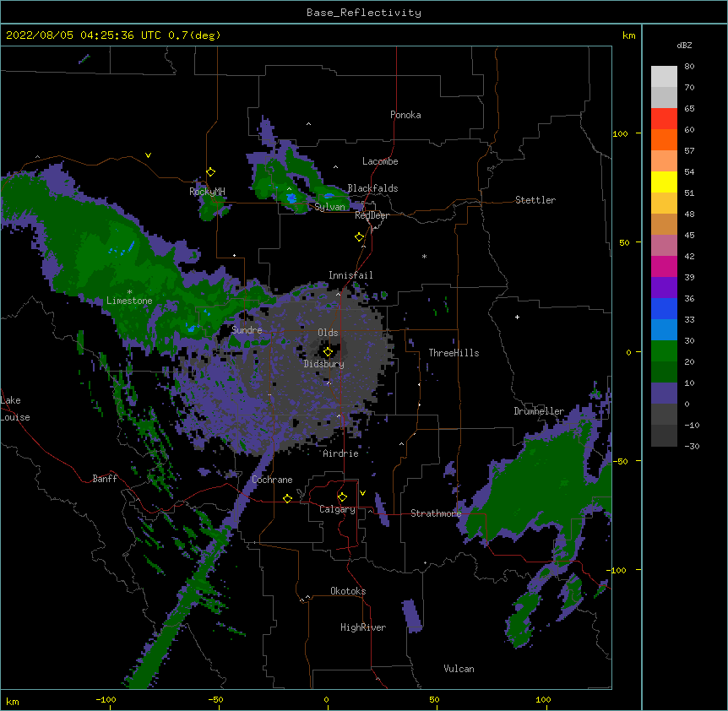Click the Sylvan label
Viewport: 728px width, 711px height.
pos(330,207)
